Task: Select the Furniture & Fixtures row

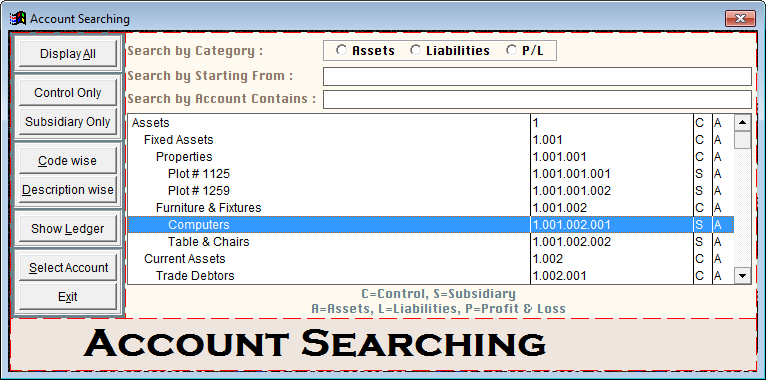Action: point(431,208)
